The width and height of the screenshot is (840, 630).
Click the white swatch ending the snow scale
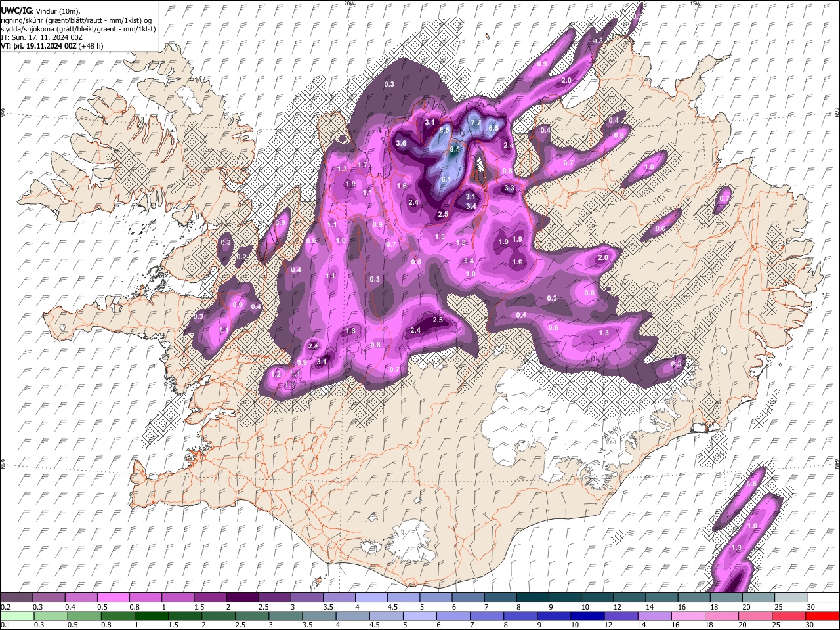(822, 597)
